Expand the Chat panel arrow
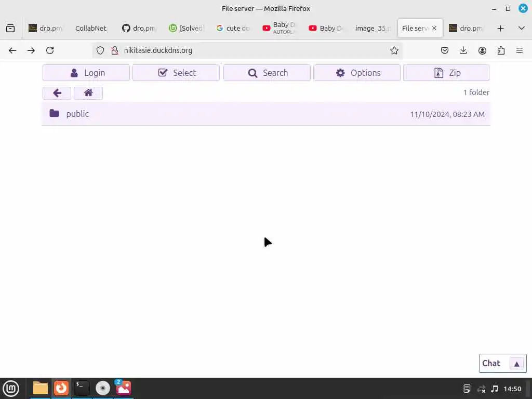 (517, 364)
